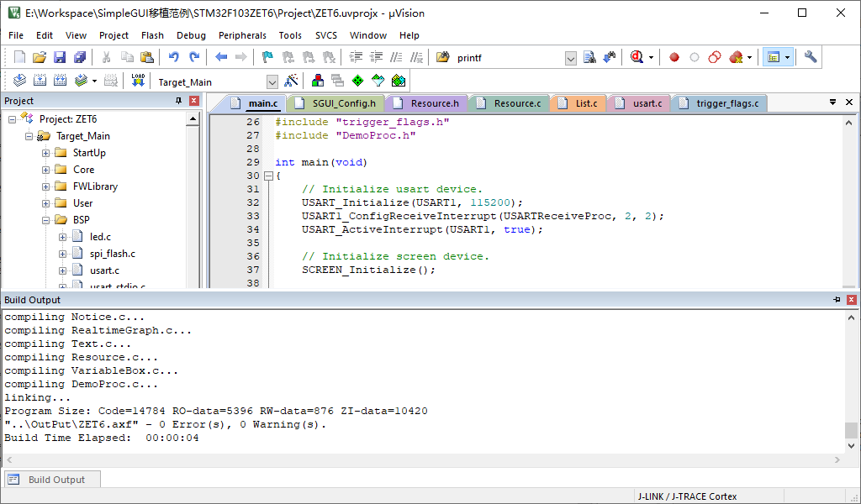Image resolution: width=861 pixels, height=504 pixels.
Task: Open Manage Run-Time Environment with the green diamond icon
Action: [357, 81]
